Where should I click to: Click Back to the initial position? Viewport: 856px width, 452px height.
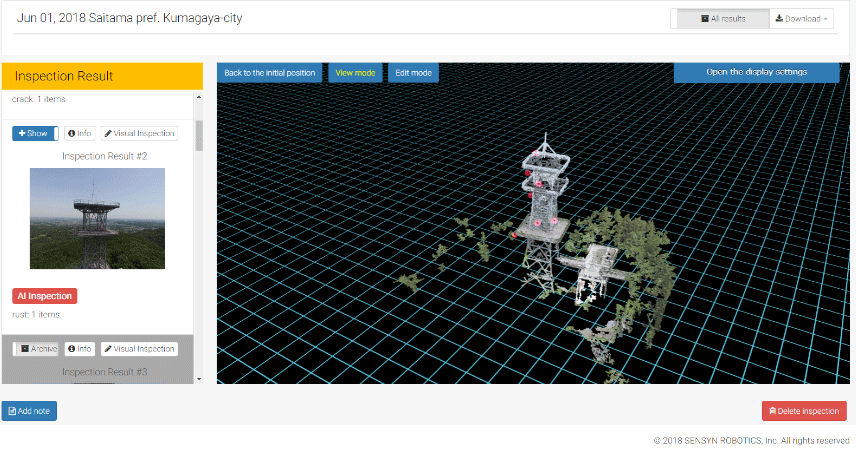[270, 73]
